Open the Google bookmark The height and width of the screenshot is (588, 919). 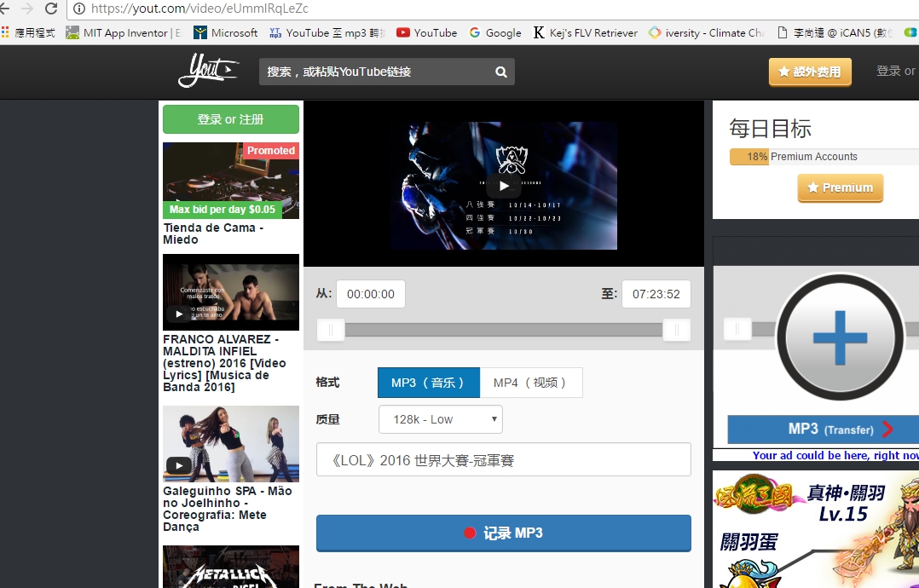tap(495, 32)
